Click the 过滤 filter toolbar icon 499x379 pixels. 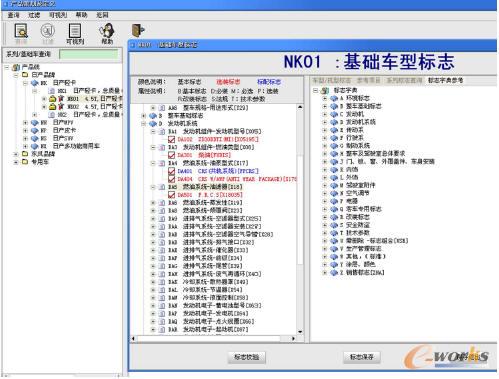coord(48,31)
